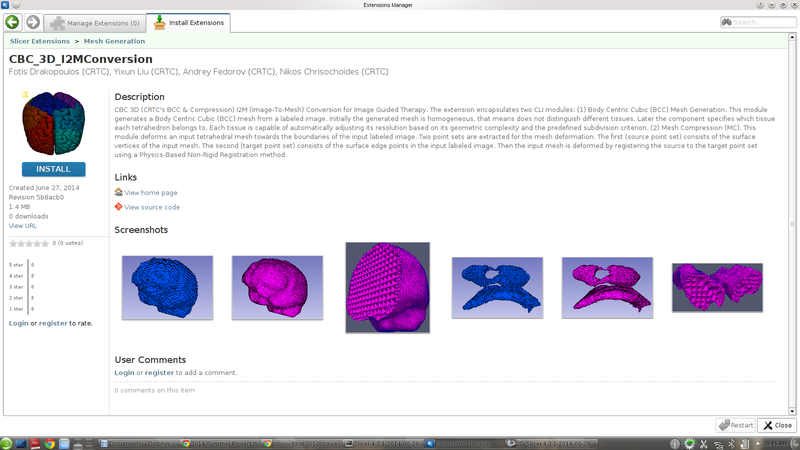Open the View URL link
This screenshot has width=800, height=450.
(22, 226)
